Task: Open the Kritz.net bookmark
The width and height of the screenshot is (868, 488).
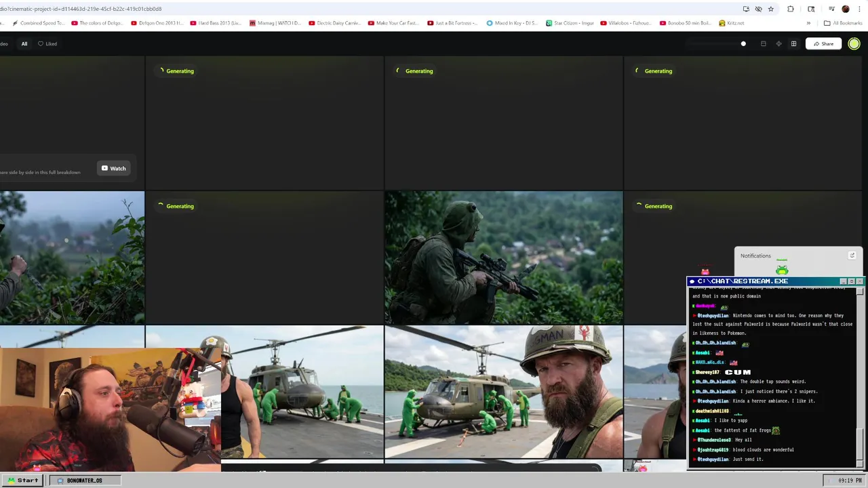Action: pyautogui.click(x=732, y=23)
